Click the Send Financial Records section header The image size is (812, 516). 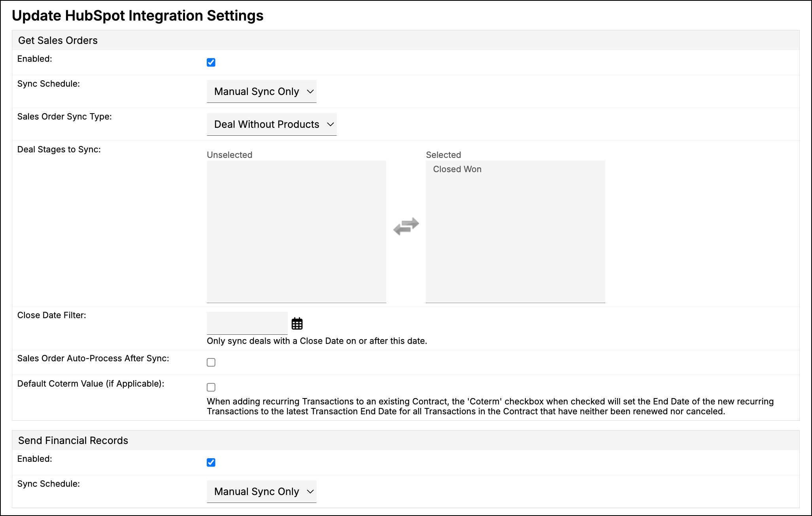click(406, 440)
